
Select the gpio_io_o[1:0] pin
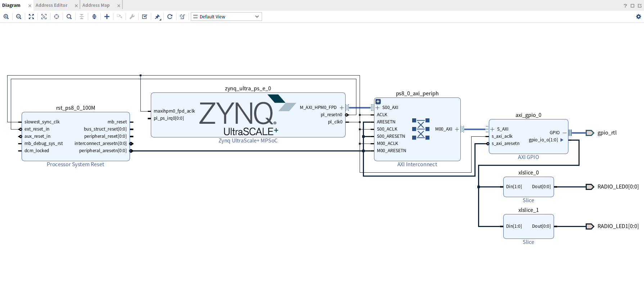point(543,140)
